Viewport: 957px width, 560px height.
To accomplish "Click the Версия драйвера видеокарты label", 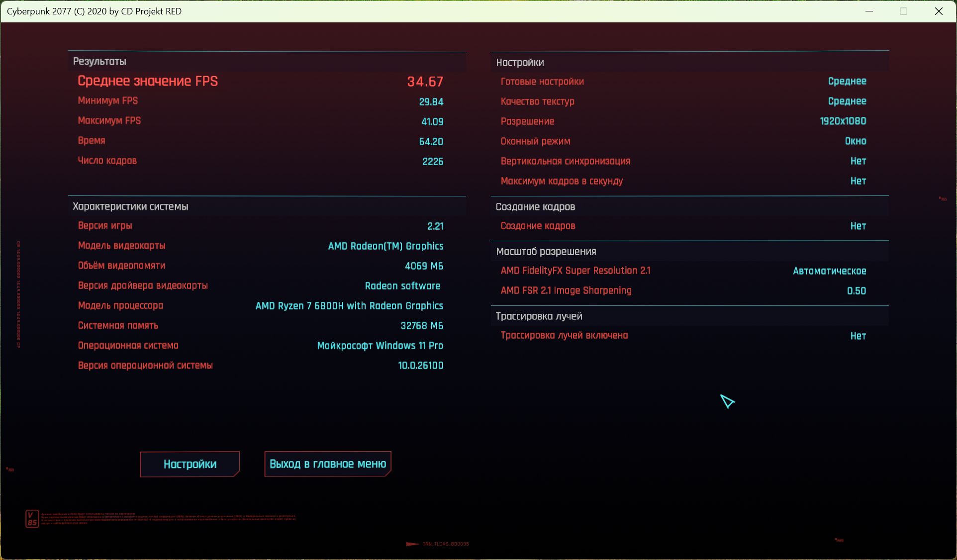I will [143, 285].
